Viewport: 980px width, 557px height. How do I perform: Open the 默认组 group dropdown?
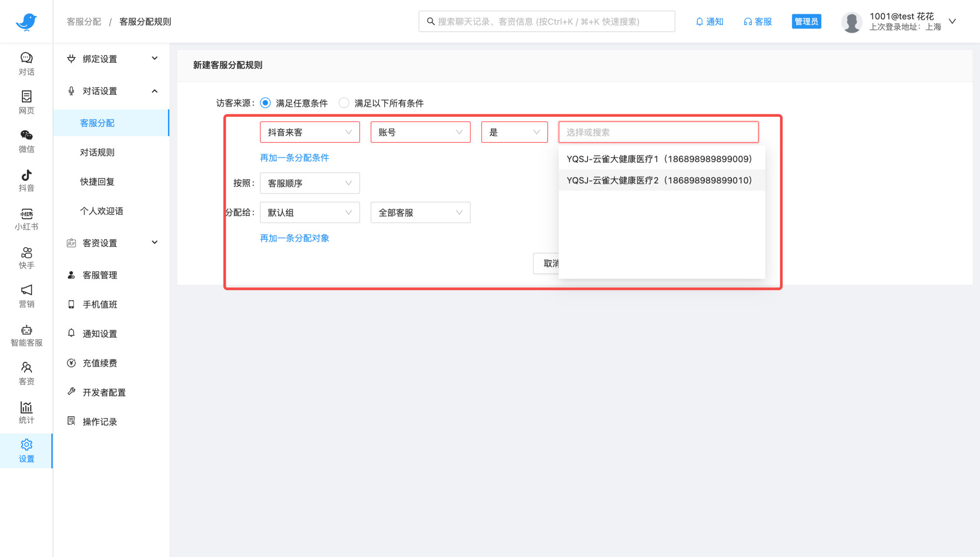(x=310, y=213)
